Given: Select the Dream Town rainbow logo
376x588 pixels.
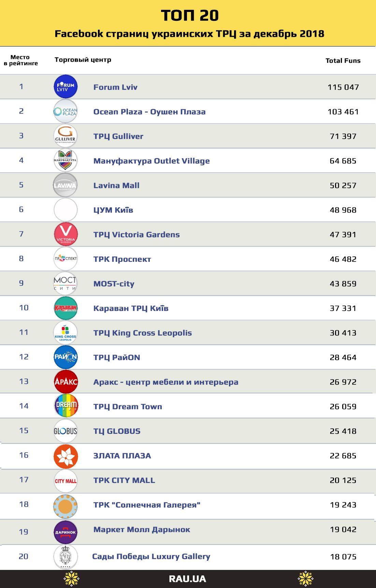Looking at the screenshot, I should [x=66, y=406].
